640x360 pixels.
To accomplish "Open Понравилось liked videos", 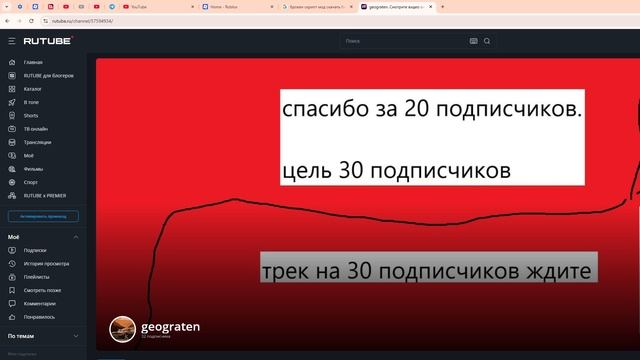I will (x=39, y=317).
